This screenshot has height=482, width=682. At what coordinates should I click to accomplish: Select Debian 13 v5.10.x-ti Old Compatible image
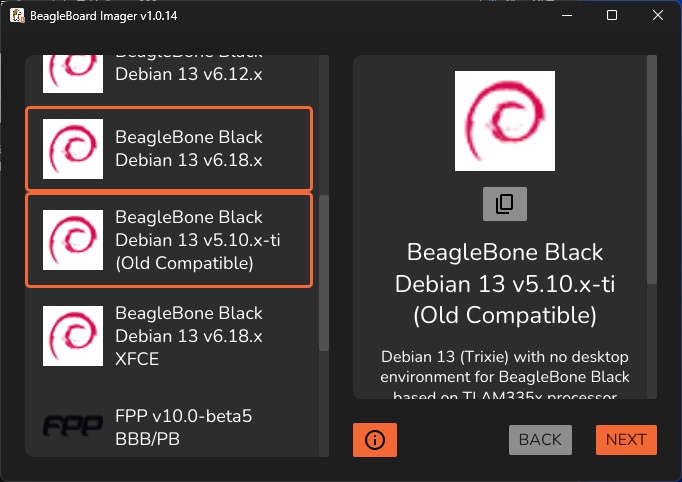[169, 240]
